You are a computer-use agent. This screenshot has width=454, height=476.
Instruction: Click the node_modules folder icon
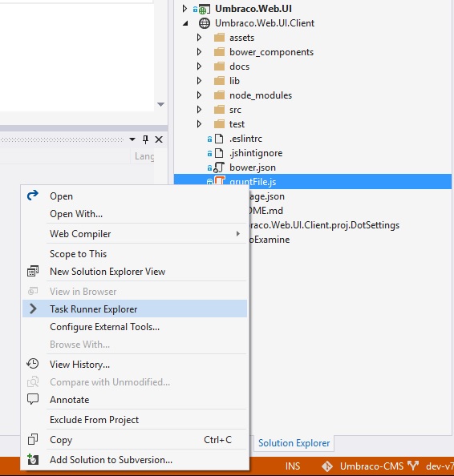[219, 95]
